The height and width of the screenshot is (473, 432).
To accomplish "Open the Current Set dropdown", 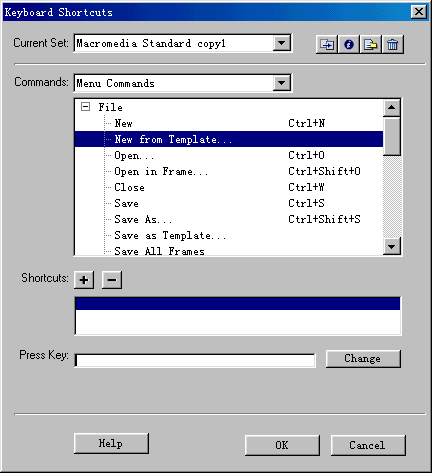I will point(282,43).
